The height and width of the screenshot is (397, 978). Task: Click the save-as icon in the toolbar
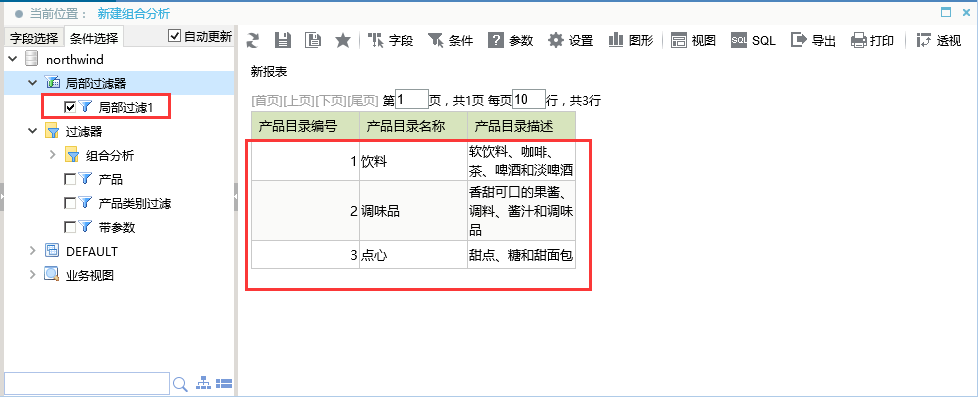click(x=313, y=41)
